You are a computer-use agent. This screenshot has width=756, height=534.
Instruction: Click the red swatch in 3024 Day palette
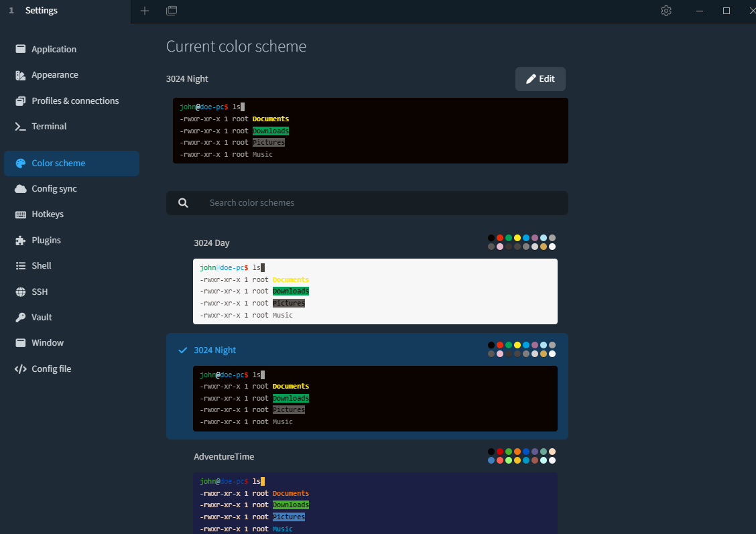click(500, 238)
